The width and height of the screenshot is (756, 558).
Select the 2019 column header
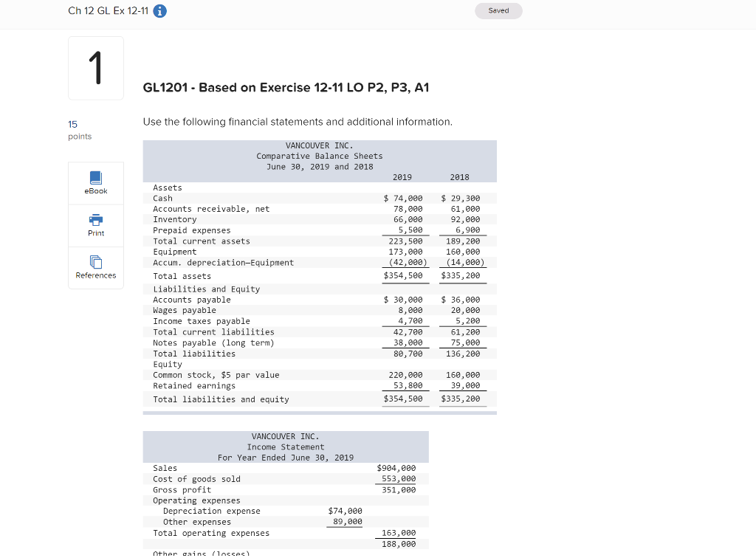click(x=402, y=177)
